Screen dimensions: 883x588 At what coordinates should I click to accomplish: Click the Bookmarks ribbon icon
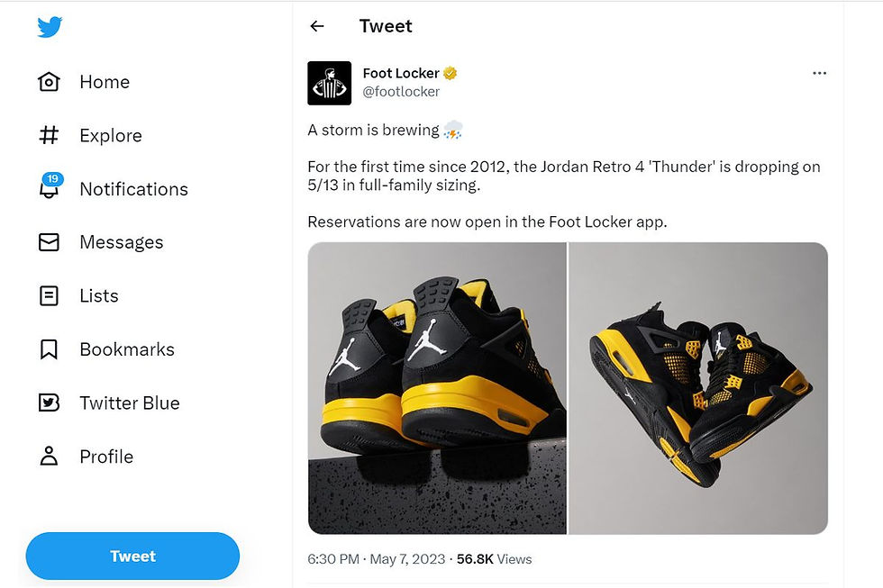click(49, 349)
